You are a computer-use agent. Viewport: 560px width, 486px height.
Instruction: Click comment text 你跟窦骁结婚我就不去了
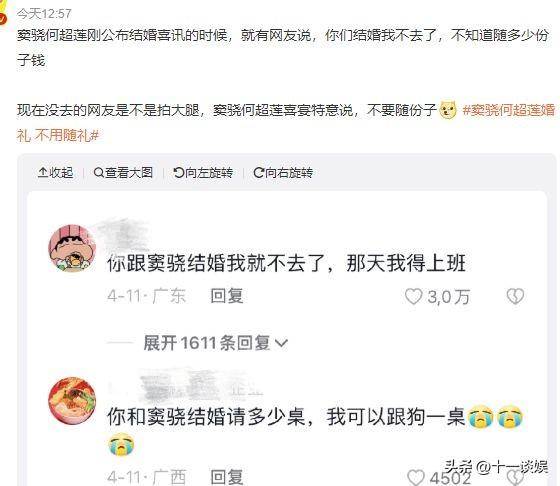tap(219, 264)
